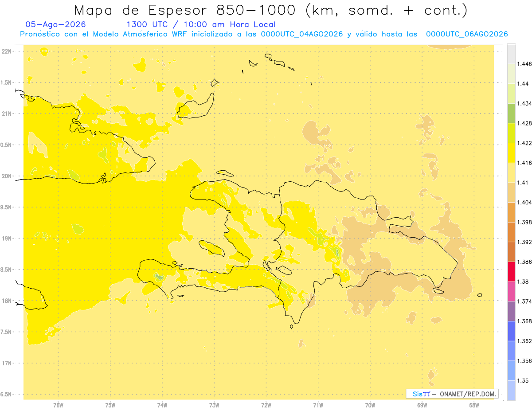Click the '1.386' legend value
The image size is (532, 411).
[524, 262]
